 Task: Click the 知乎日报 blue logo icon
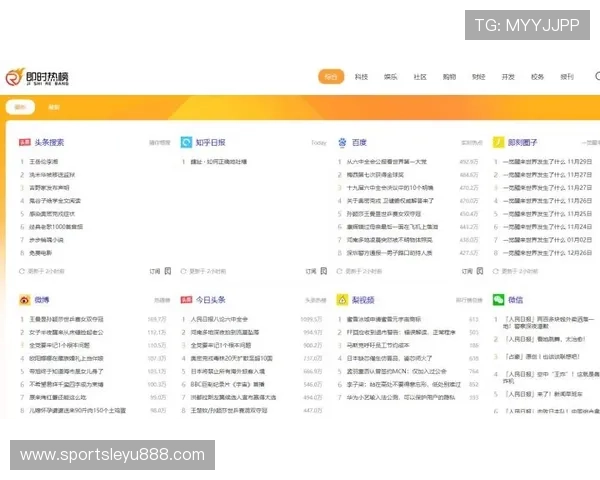[x=186, y=142]
